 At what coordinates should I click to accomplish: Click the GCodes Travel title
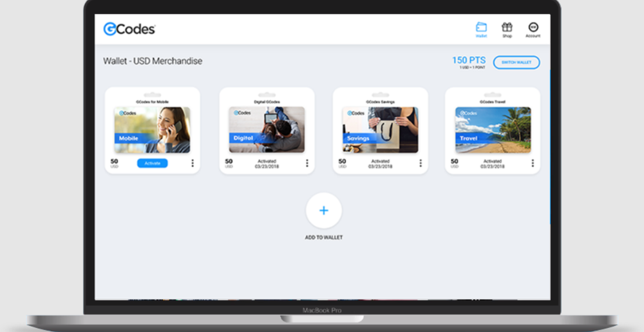coord(493,102)
